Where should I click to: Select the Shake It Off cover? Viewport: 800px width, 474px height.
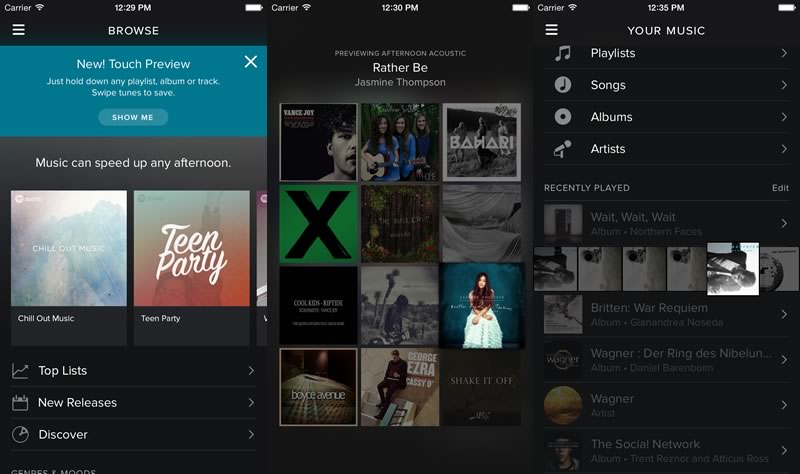pyautogui.click(x=482, y=387)
